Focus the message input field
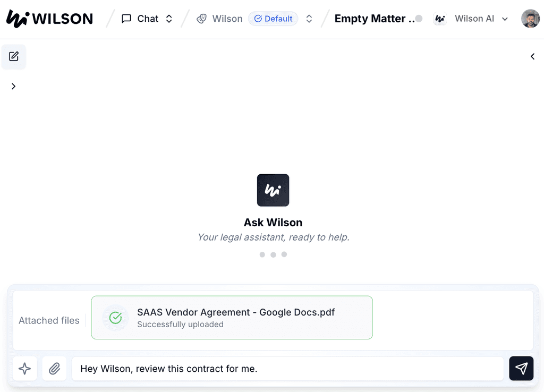The width and height of the screenshot is (544, 392). pos(287,369)
